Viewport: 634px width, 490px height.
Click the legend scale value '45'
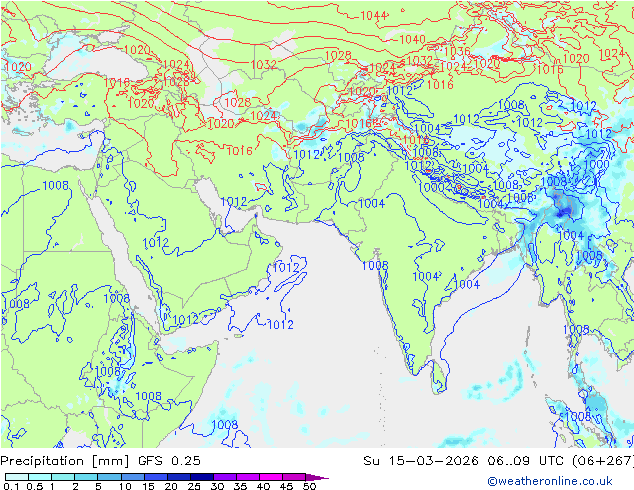click(x=287, y=486)
